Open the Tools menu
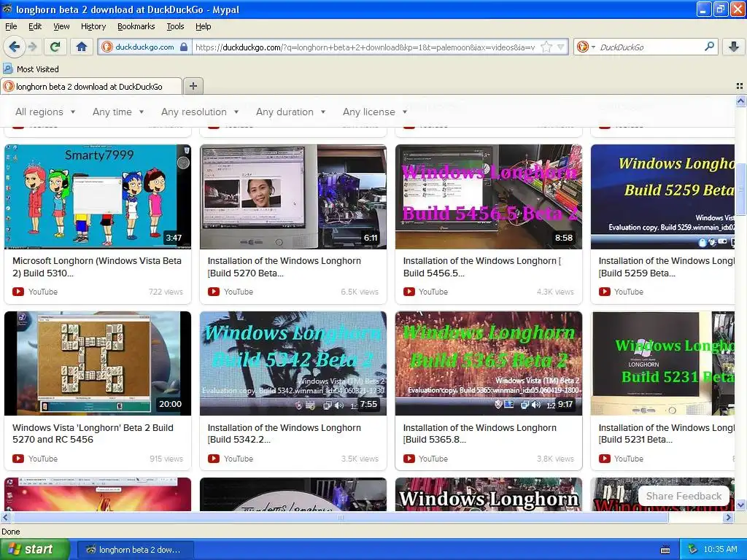The image size is (747, 560). 175,26
